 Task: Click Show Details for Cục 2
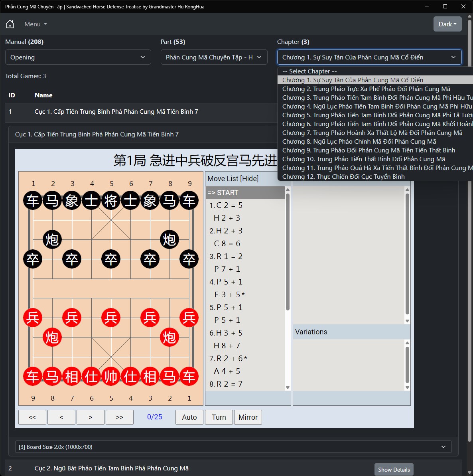point(394,470)
